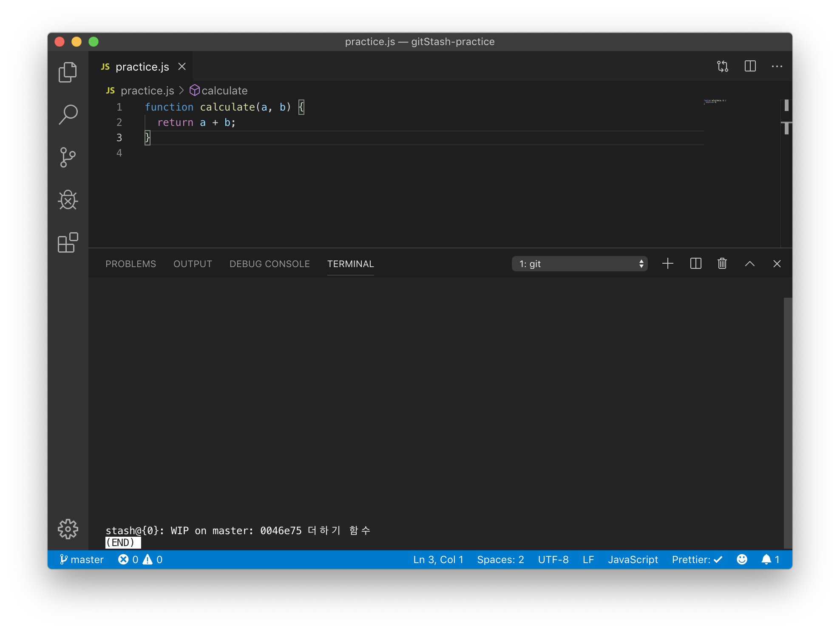Click the Open Changes compare icon
The width and height of the screenshot is (840, 632).
coord(722,66)
